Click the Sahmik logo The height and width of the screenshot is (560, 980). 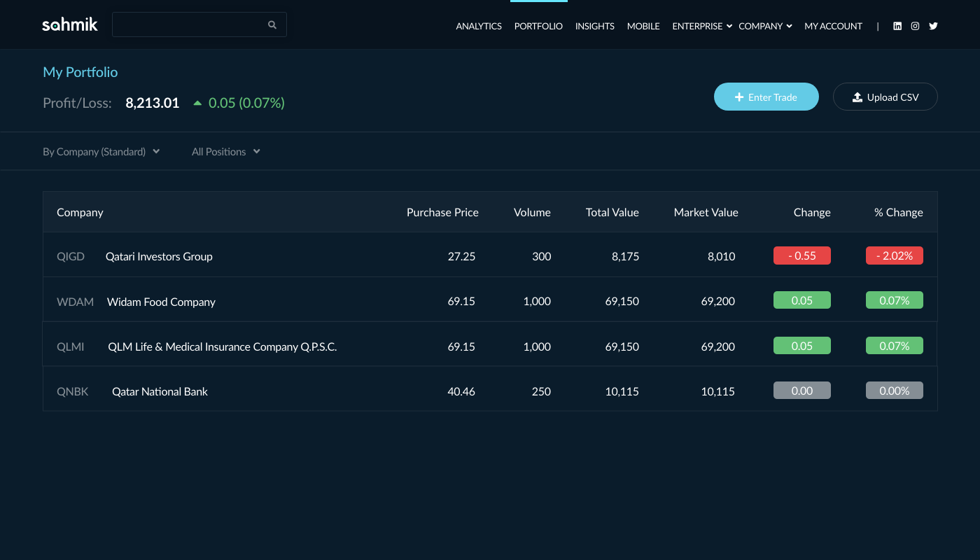[x=70, y=25]
